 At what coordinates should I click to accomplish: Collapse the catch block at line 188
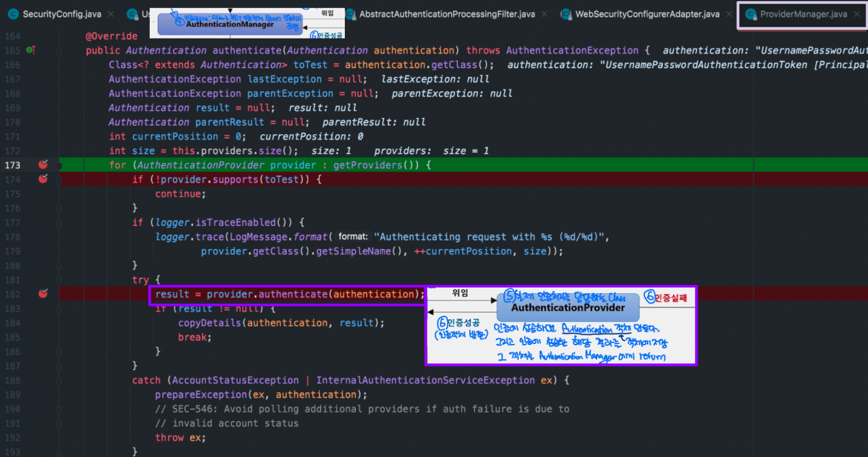[x=59, y=380]
